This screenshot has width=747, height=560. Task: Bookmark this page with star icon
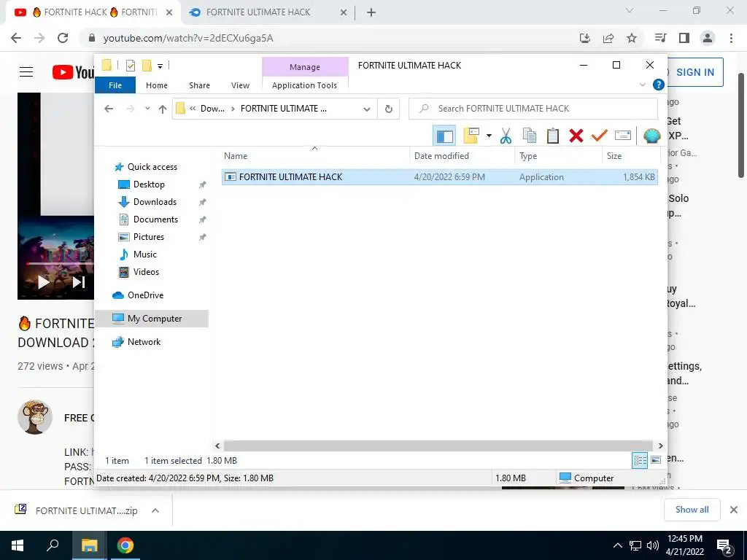click(x=632, y=38)
